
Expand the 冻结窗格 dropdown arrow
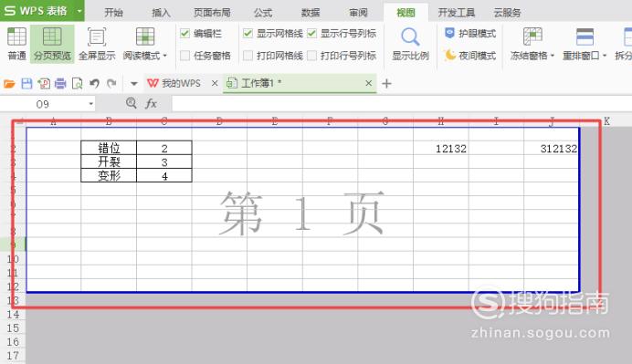[553, 56]
